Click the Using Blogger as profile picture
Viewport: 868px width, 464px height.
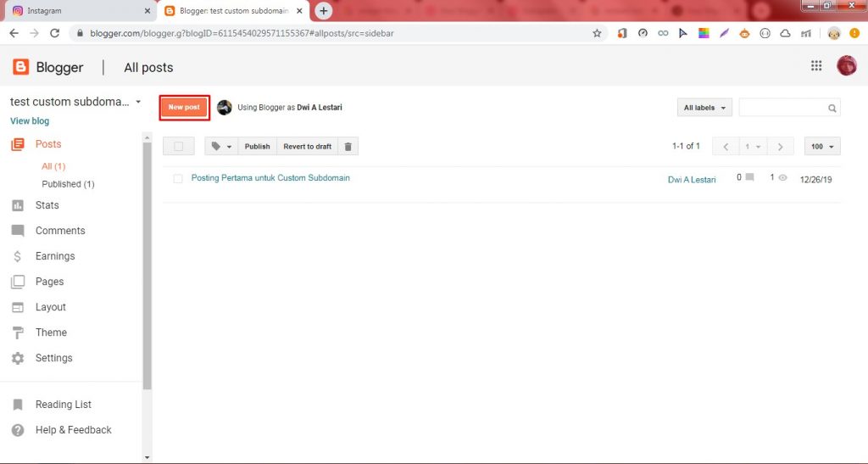224,108
